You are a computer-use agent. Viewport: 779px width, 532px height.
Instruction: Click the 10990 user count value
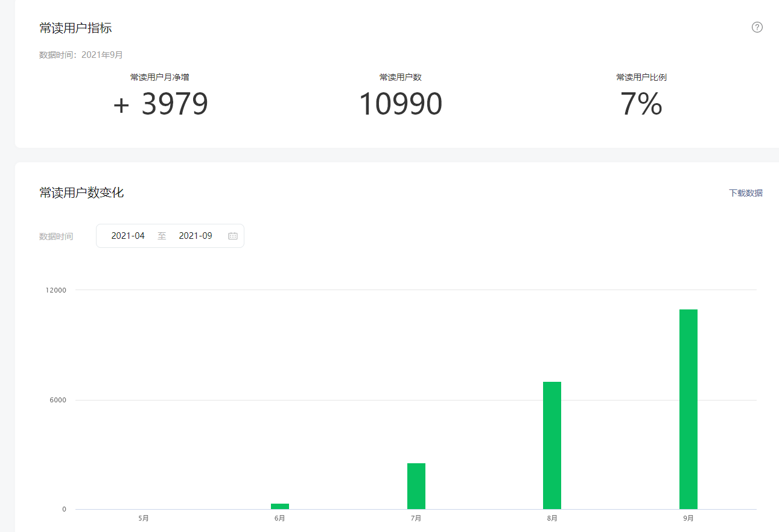click(401, 104)
